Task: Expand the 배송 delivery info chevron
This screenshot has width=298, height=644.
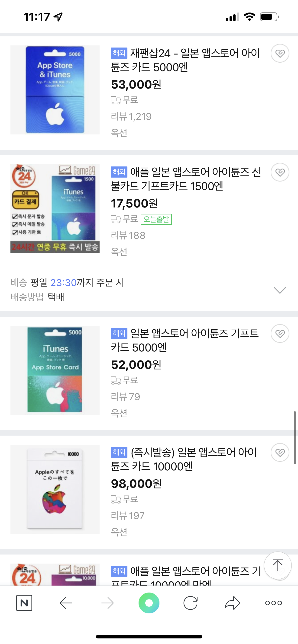Action: point(280,290)
